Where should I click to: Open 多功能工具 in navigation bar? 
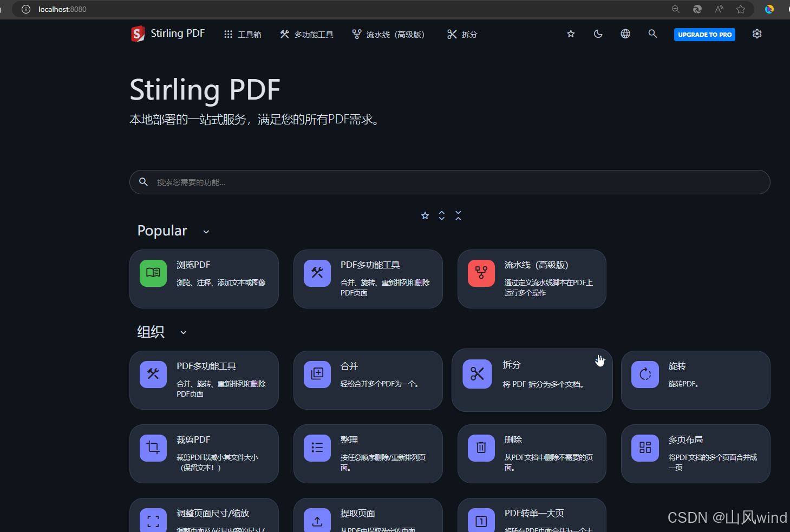(x=306, y=34)
